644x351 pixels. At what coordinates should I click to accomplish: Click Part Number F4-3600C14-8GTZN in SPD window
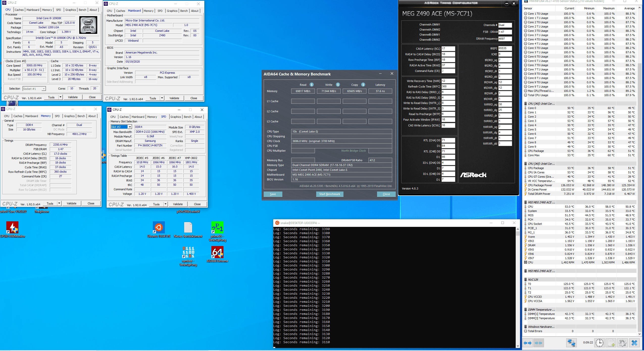150,146
